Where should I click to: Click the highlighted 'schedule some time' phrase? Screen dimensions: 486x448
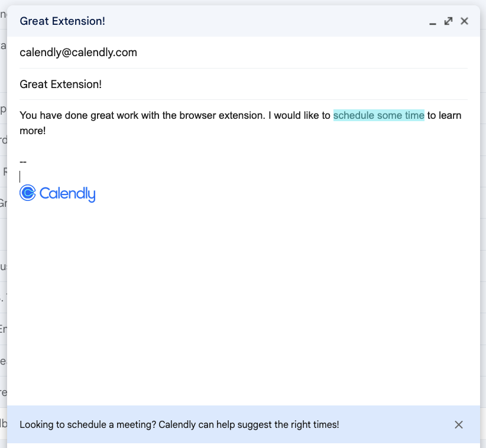click(x=378, y=115)
